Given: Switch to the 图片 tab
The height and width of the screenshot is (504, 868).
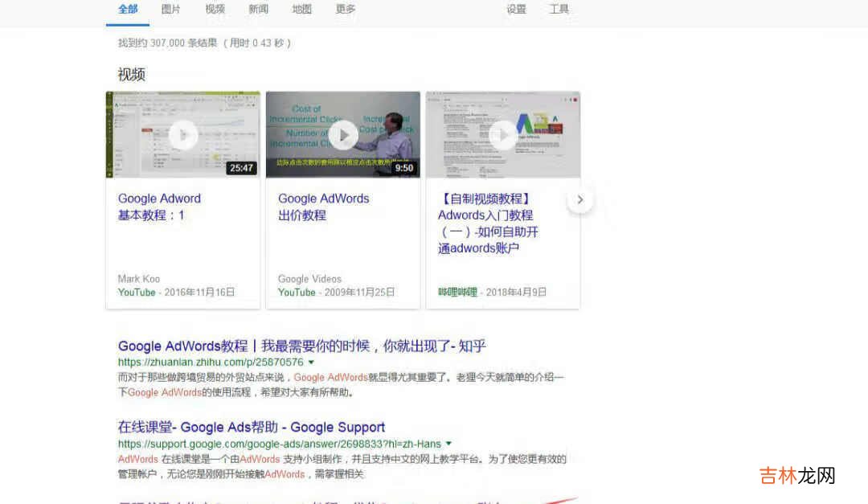Looking at the screenshot, I should (171, 10).
